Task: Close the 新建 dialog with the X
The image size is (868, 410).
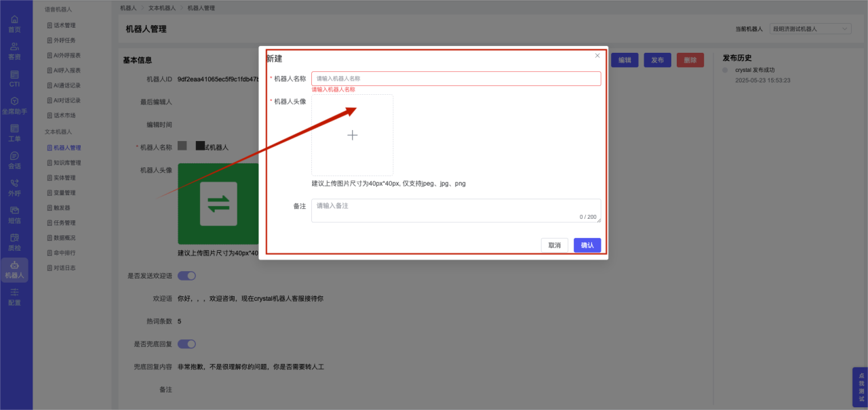Action: tap(597, 56)
